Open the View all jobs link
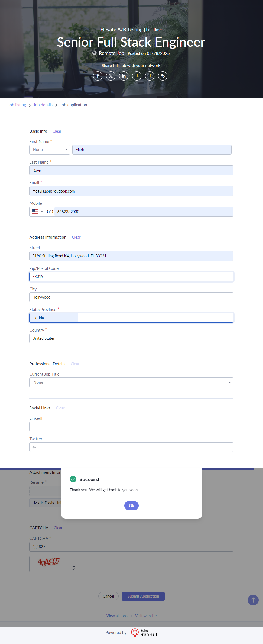The width and height of the screenshot is (263, 644). [x=117, y=616]
